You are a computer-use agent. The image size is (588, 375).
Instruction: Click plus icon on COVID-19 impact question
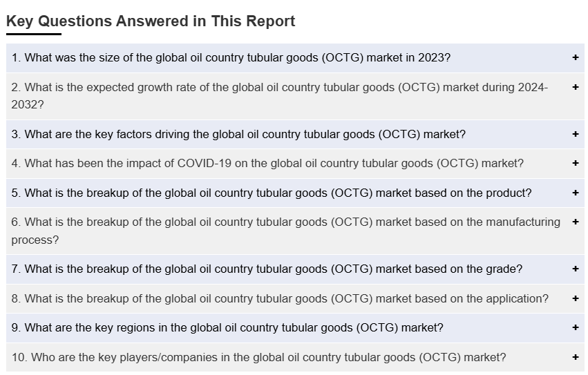pyautogui.click(x=575, y=164)
